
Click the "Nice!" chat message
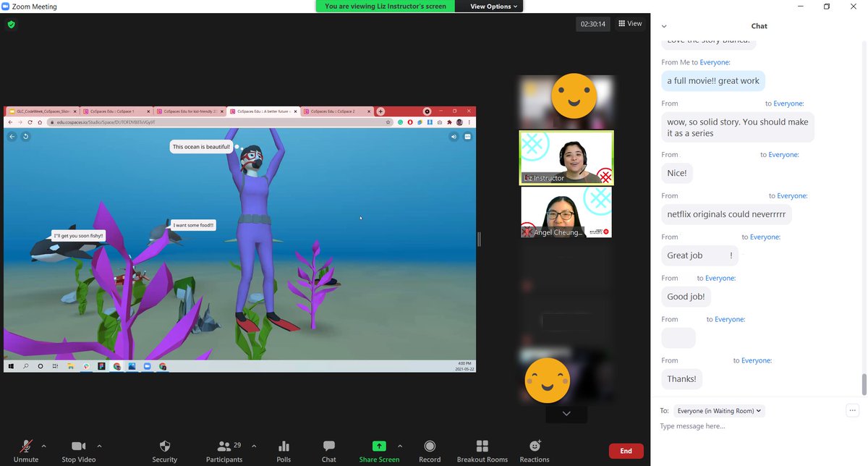677,174
